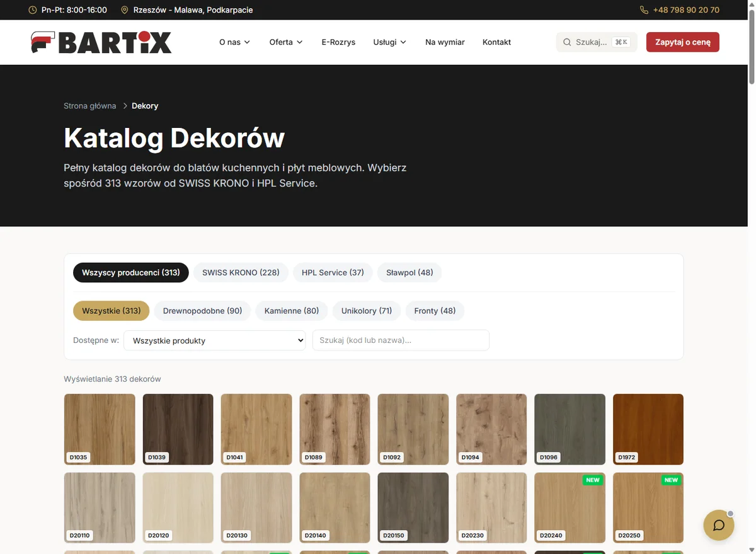Open decor thumbnail D1092
756x554 pixels.
point(413,429)
